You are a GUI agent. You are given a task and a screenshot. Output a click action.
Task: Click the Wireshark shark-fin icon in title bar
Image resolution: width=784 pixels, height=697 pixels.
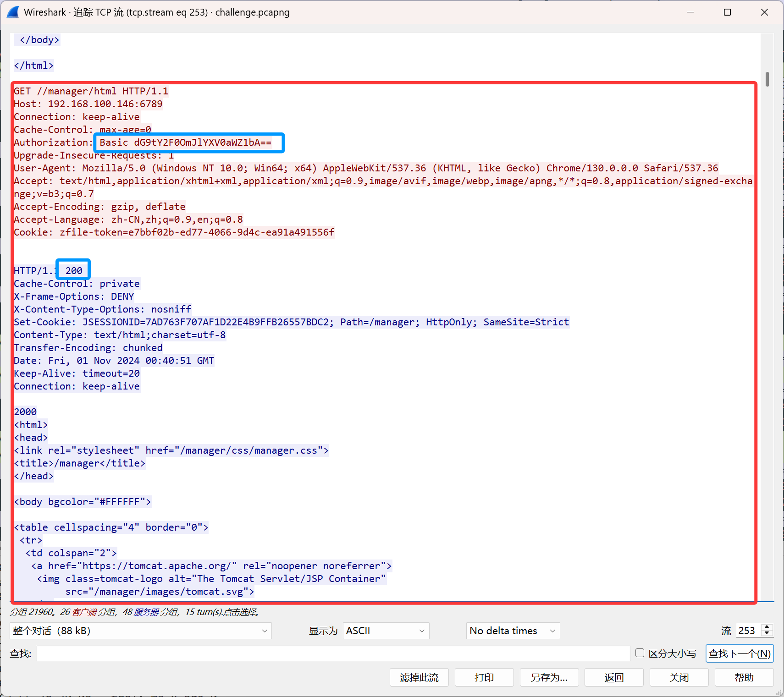[x=13, y=12]
